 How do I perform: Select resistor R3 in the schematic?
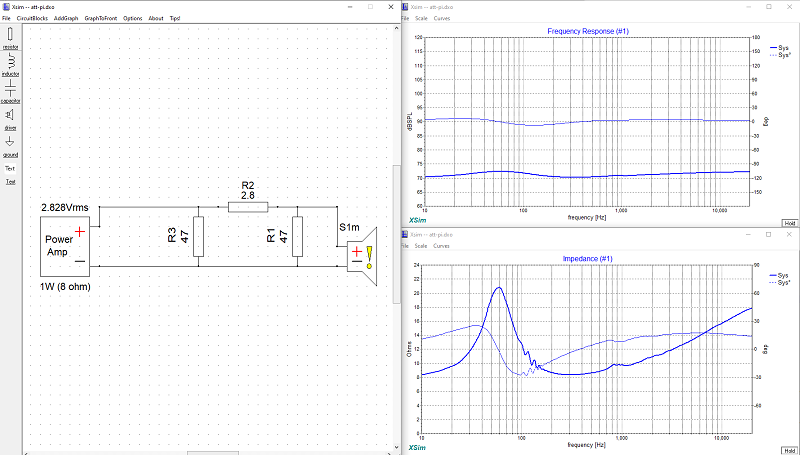click(x=198, y=236)
